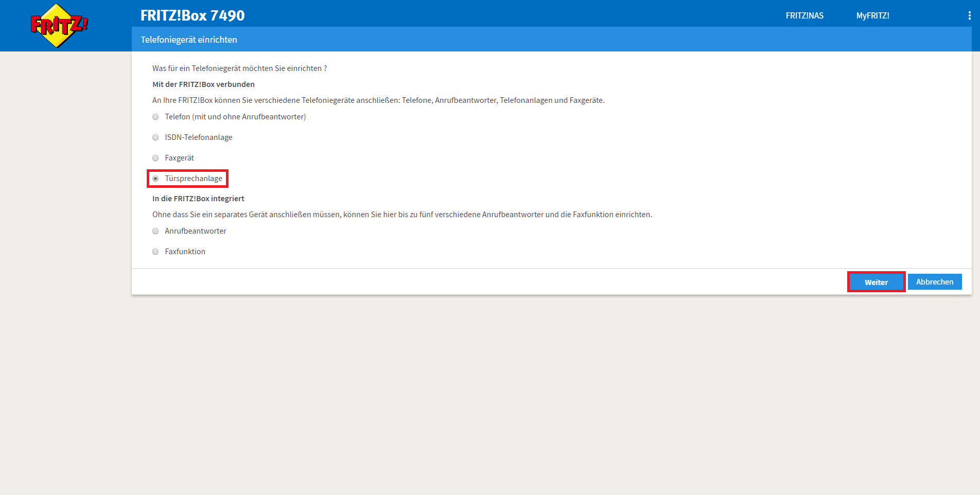
Task: Pick the Anrufbeantworter radio button circle
Action: 155,231
